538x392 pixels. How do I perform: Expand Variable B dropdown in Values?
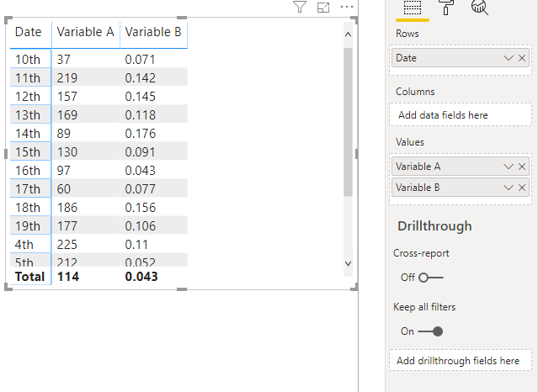[x=509, y=188]
